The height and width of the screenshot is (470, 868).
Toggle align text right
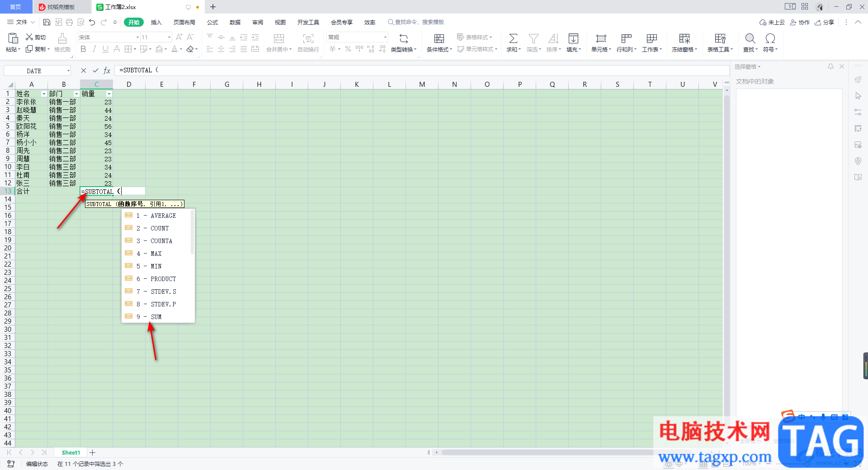coord(232,49)
